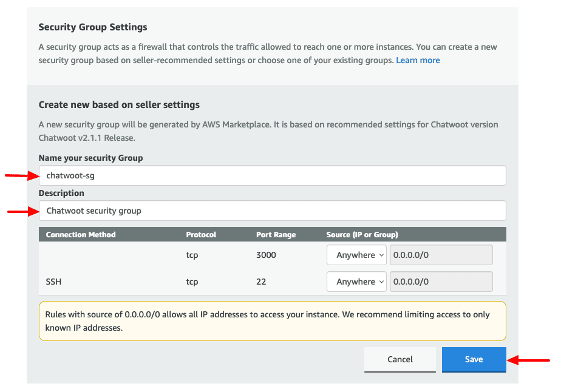Click the security group name field
Image resolution: width=561 pixels, height=392 pixels.
coord(272,175)
